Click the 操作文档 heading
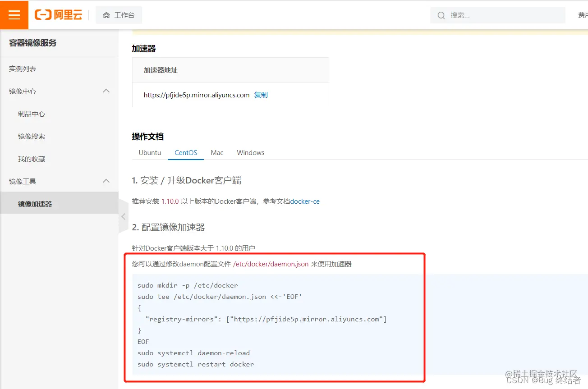The image size is (588, 389). (147, 137)
